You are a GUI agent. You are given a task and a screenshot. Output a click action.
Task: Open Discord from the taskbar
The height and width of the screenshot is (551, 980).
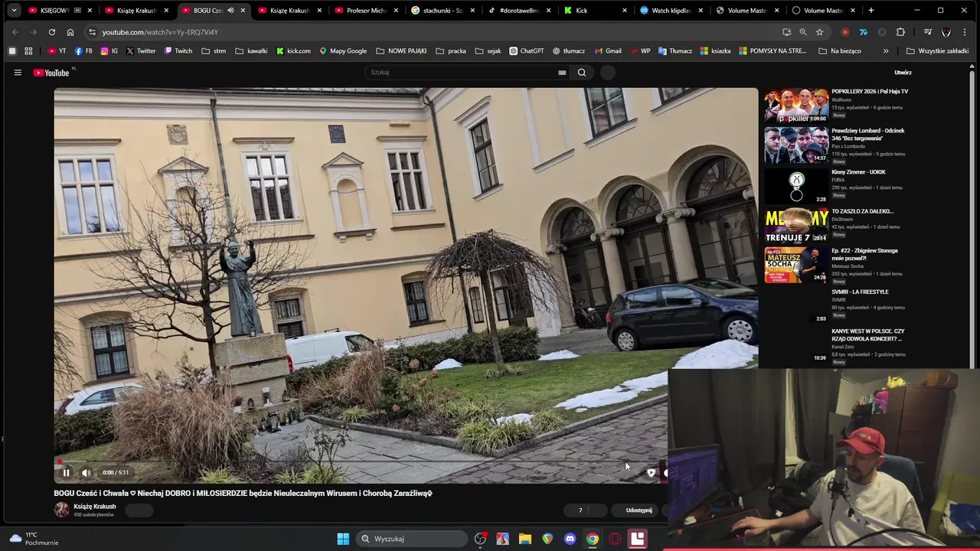pyautogui.click(x=570, y=539)
